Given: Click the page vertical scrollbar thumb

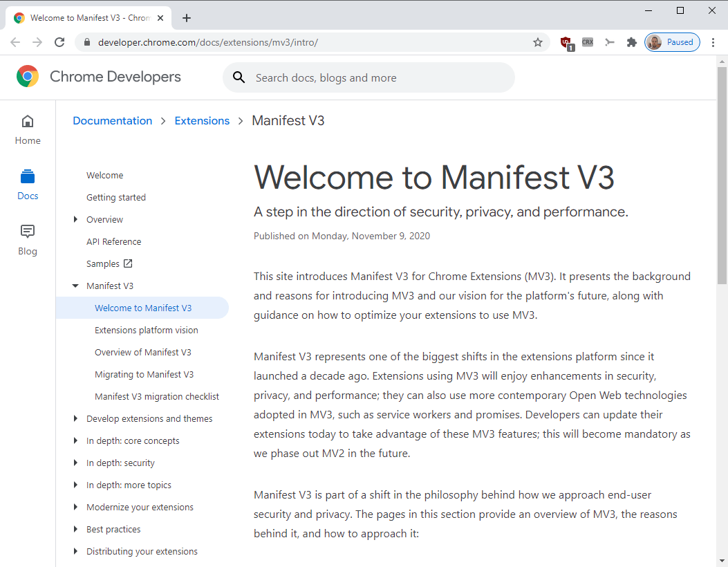Looking at the screenshot, I should click(x=722, y=175).
